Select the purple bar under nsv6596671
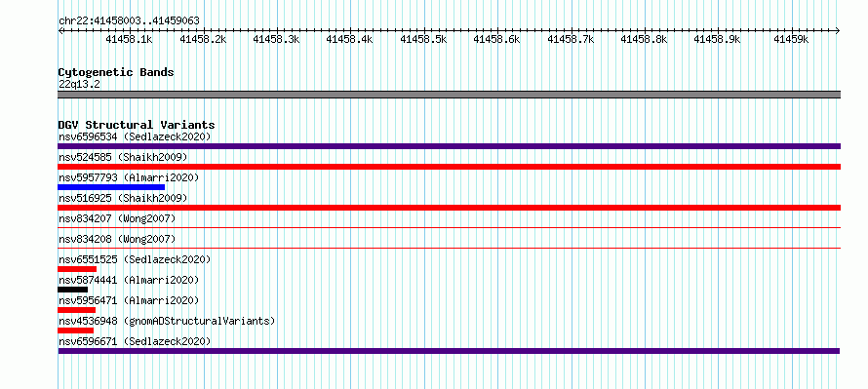This screenshot has height=389, width=868. coord(449,351)
